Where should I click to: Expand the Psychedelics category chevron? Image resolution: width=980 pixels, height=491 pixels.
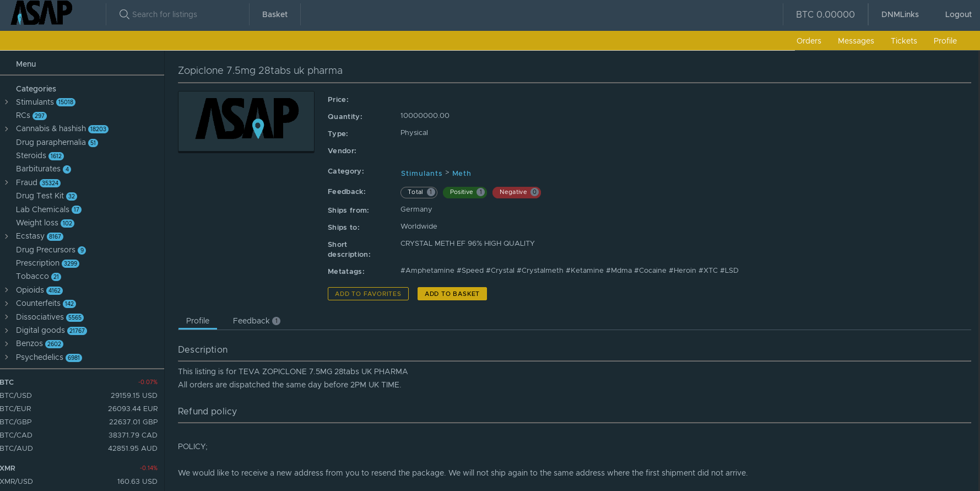click(x=7, y=357)
